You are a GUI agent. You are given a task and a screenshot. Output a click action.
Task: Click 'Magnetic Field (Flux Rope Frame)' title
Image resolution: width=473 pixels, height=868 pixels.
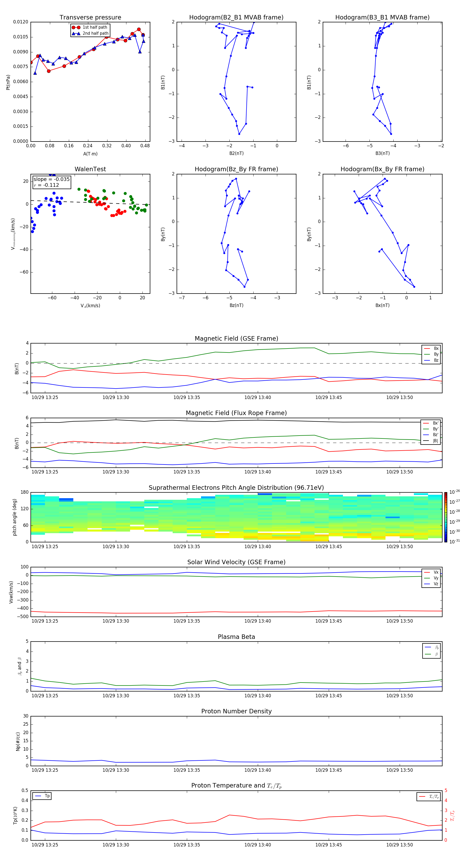(236, 413)
